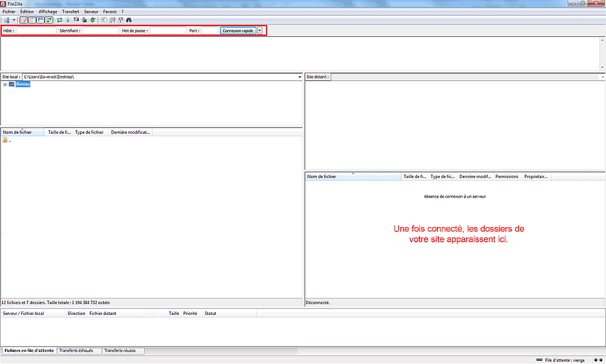Click the Mot de passe field
Viewport: 606px width, 364px height.
tap(168, 30)
